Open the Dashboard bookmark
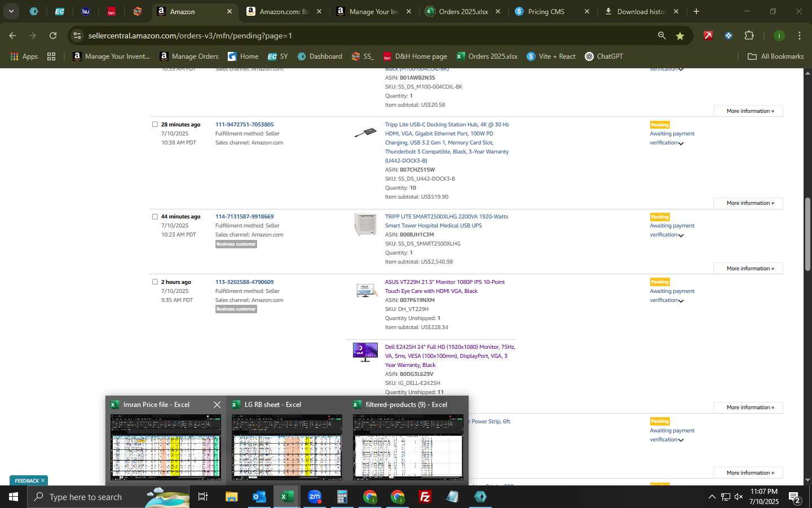 pyautogui.click(x=320, y=56)
